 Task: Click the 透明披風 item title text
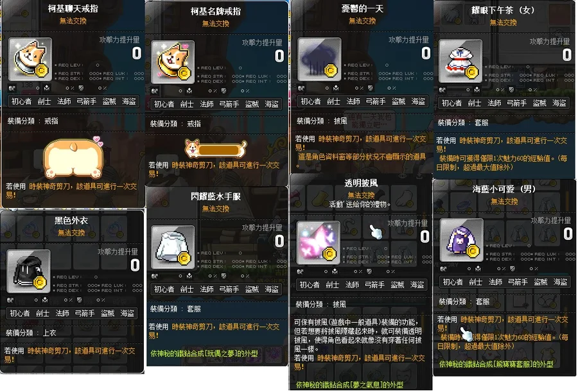[361, 183]
